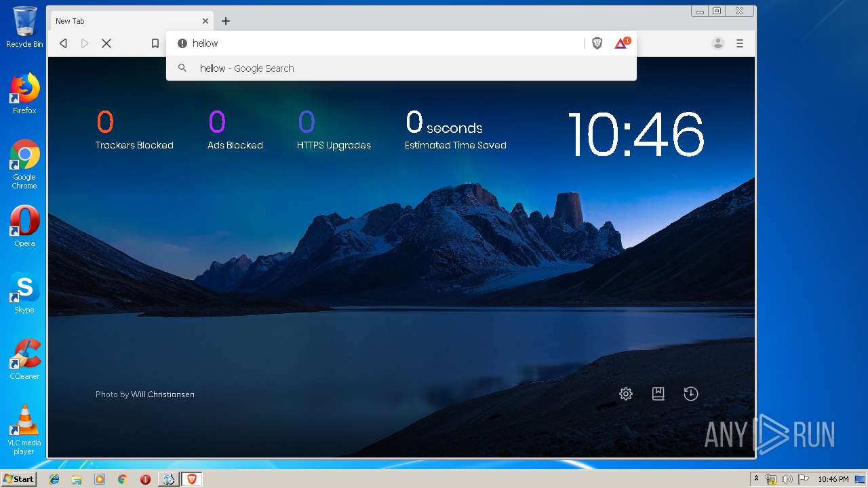This screenshot has width=868, height=488.
Task: Select the New Tab browser tab
Action: pos(132,21)
